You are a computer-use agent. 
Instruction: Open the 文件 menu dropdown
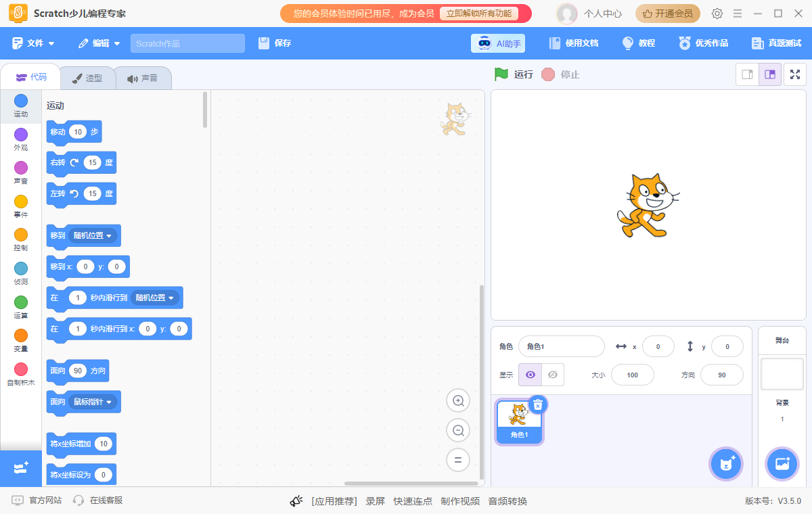(34, 43)
